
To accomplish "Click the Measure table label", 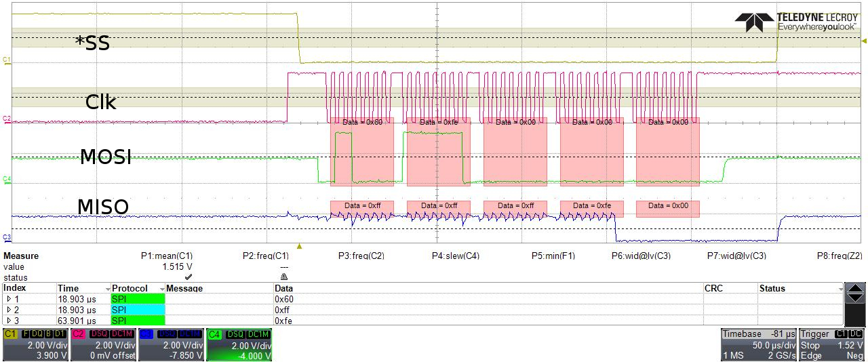I will (x=21, y=256).
